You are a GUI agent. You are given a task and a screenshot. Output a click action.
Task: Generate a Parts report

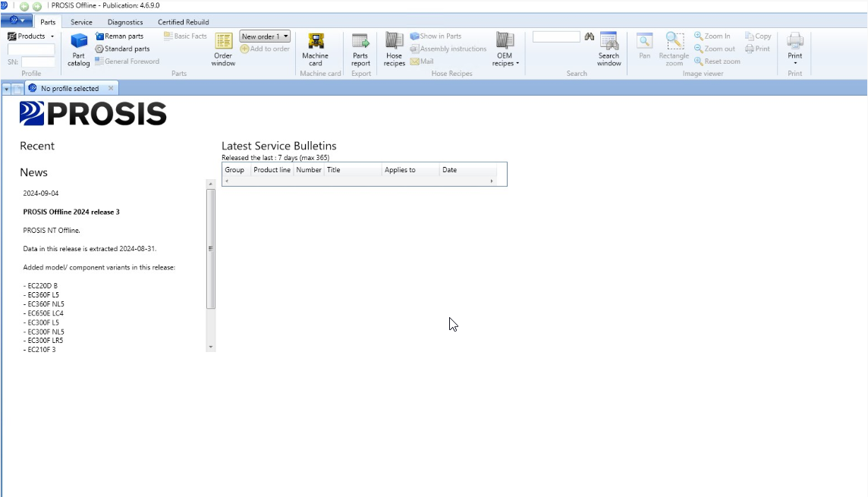coord(360,49)
